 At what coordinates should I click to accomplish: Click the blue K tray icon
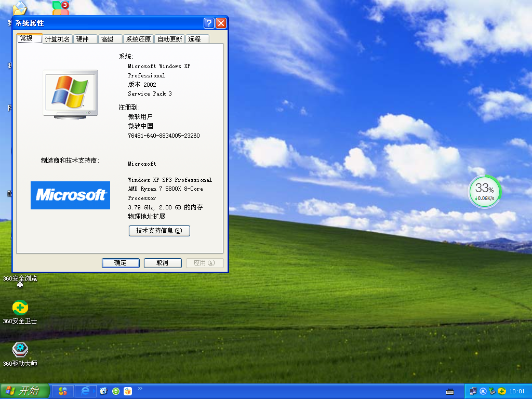pyautogui.click(x=483, y=391)
